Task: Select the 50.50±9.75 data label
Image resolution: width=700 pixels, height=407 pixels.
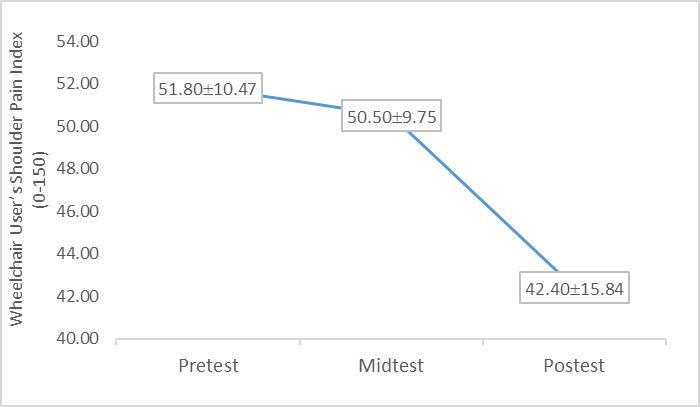Action: pos(393,117)
